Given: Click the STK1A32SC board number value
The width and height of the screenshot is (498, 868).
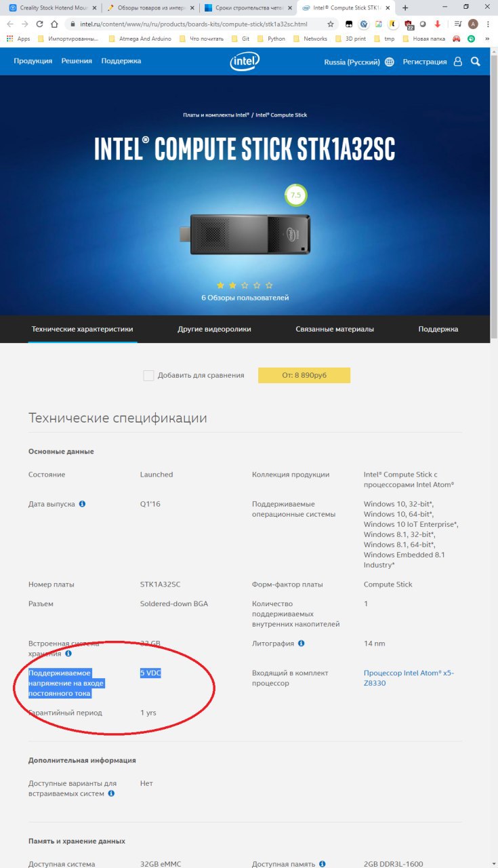Looking at the screenshot, I should tap(160, 585).
